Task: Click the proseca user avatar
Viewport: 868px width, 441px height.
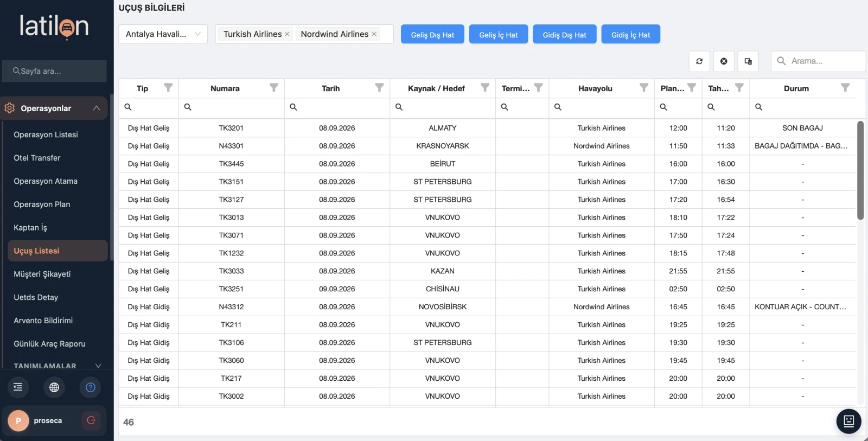Action: tap(18, 420)
